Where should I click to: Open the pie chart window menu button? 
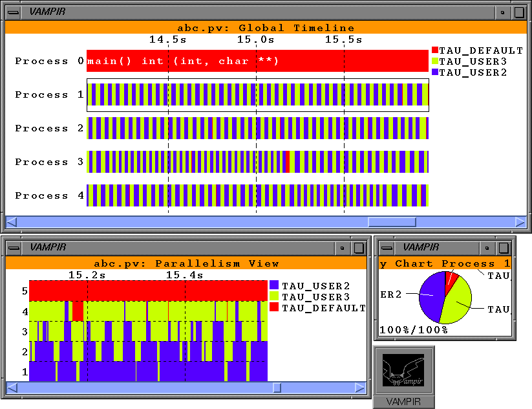(387, 248)
